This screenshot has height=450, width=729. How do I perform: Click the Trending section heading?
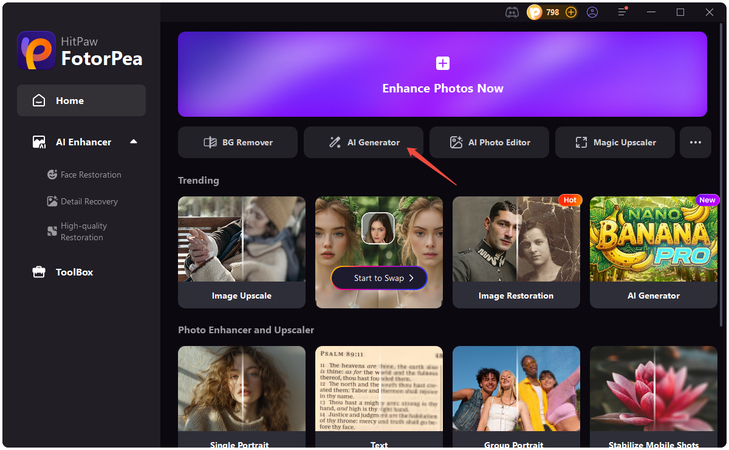tap(199, 180)
